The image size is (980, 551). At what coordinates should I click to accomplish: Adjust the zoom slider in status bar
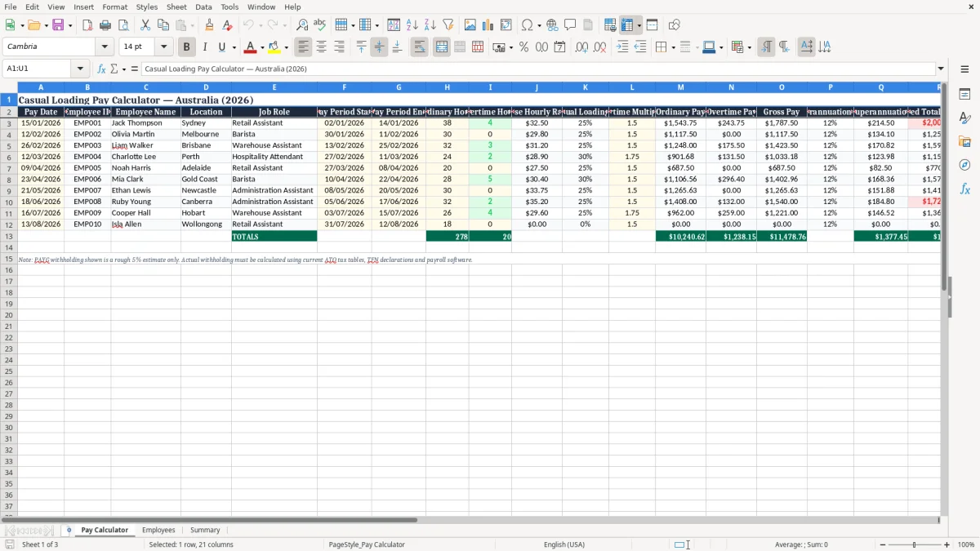[x=915, y=544]
